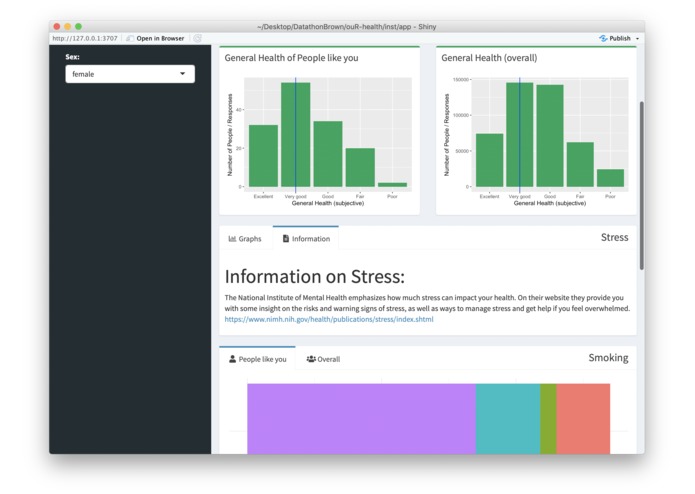Click the bar chart icon on Graphs tab
Viewport: 695px width, 494px height.
tap(232, 238)
